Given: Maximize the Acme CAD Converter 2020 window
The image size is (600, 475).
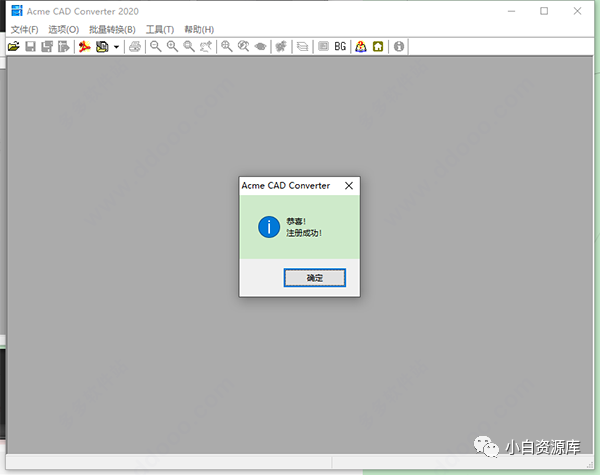Looking at the screenshot, I should coord(544,11).
